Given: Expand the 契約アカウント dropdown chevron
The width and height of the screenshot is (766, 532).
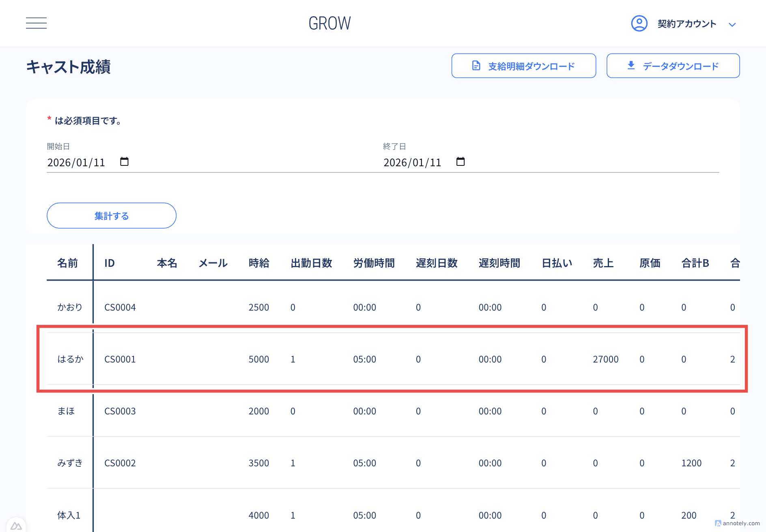Looking at the screenshot, I should point(732,24).
